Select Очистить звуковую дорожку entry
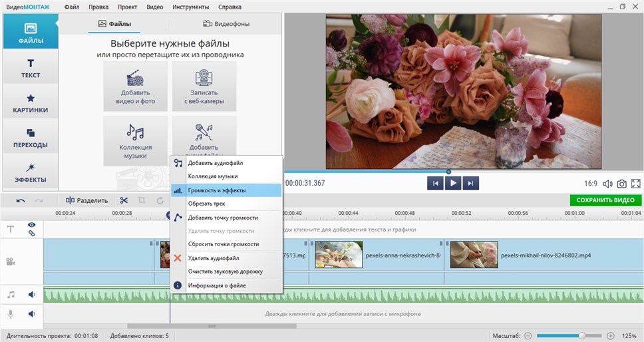Screen dimensions: 644x342 226,271
